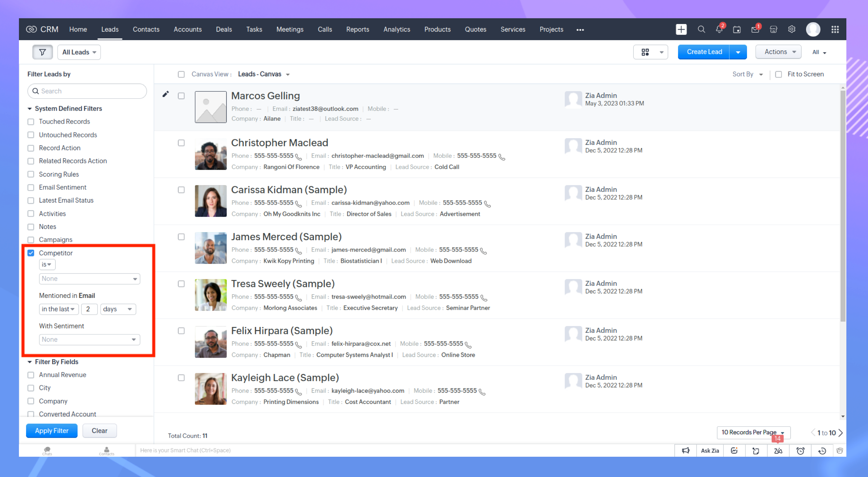868x477 pixels.
Task: Expand the With Sentiment None dropdown
Action: pos(89,340)
